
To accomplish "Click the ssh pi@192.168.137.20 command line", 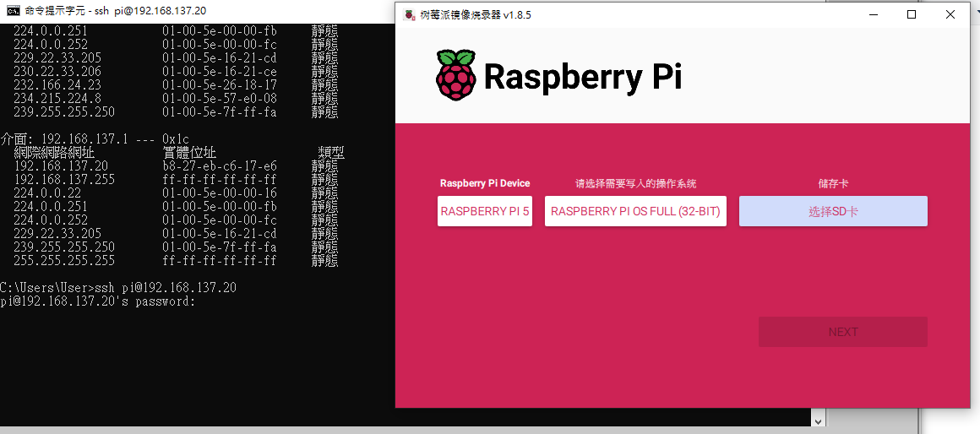I will [x=118, y=288].
